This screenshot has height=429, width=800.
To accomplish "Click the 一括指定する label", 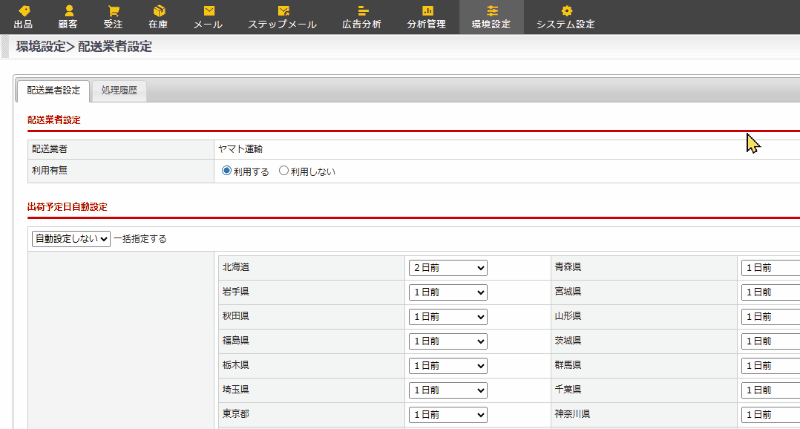I will click(140, 239).
